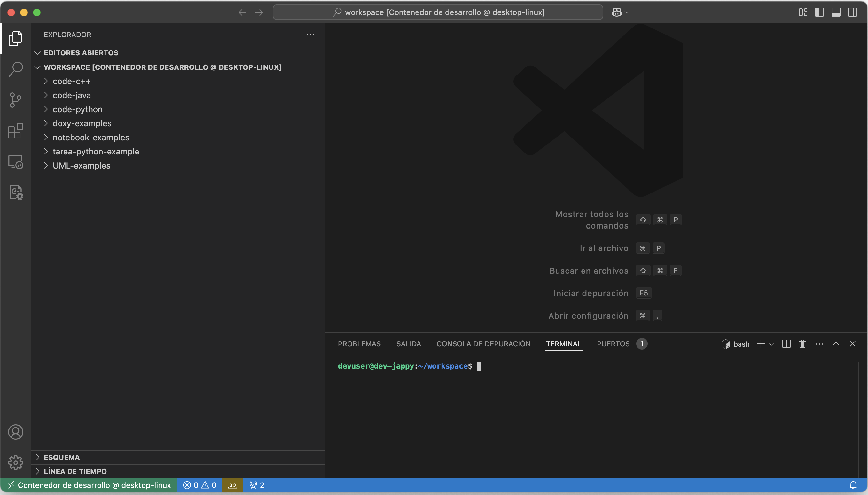Toggle the bottom panel visibility
The width and height of the screenshot is (868, 495).
[836, 12]
